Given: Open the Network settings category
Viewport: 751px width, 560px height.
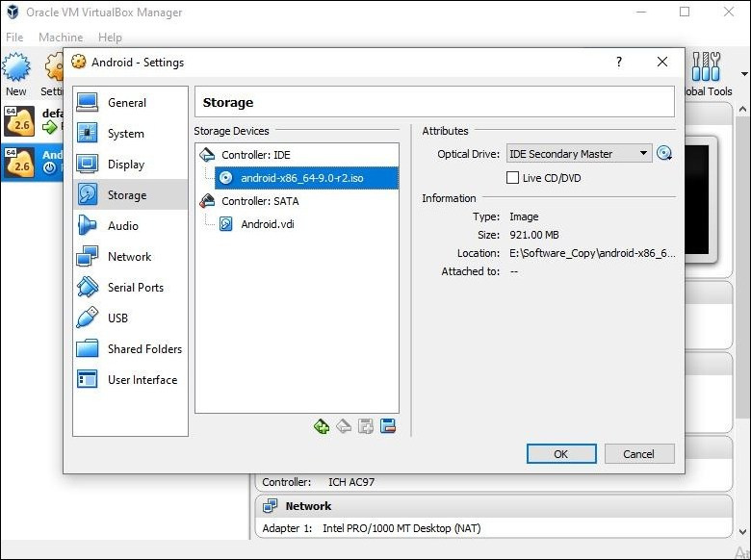Looking at the screenshot, I should [x=130, y=257].
